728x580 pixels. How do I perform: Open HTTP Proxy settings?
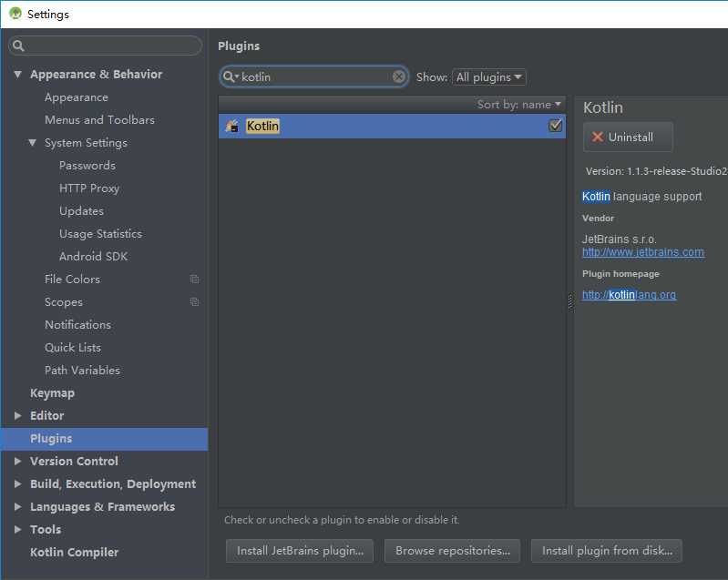89,188
